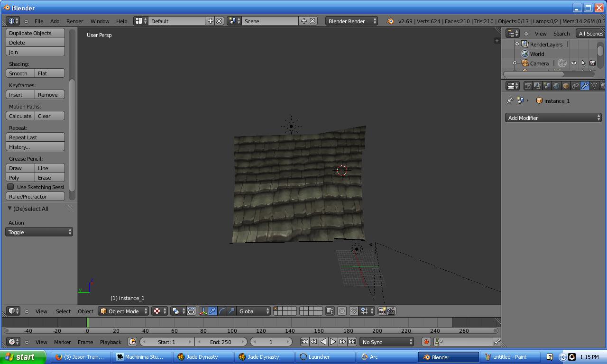Click the render OpenGL camera icon in header
This screenshot has width=607, height=364.
point(382,311)
